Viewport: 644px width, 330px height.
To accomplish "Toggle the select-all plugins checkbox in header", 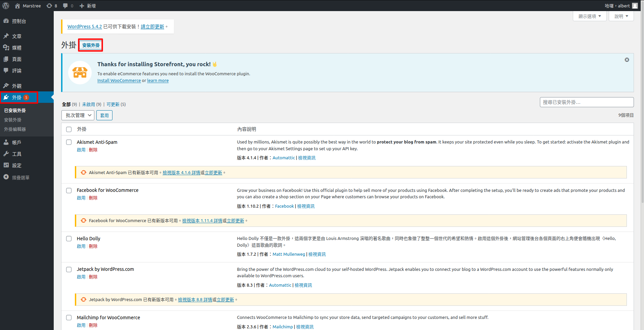I will tap(69, 129).
